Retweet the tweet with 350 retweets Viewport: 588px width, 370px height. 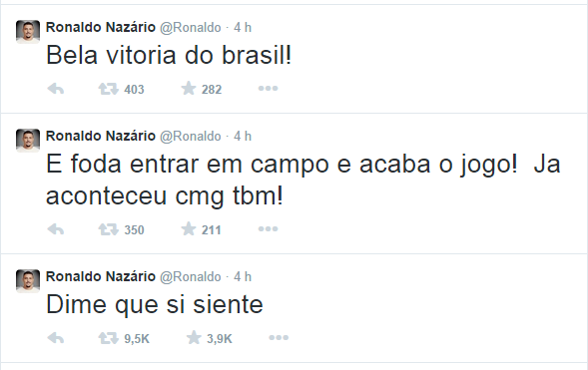(109, 229)
